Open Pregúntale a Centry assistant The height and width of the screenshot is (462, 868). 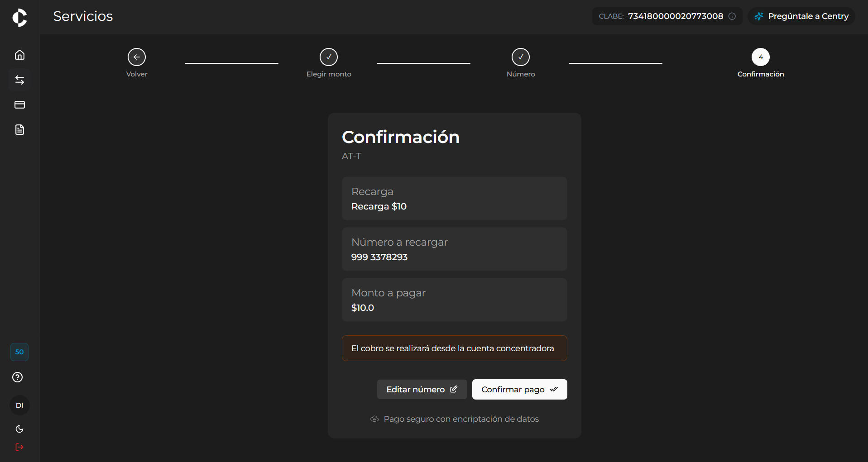(801, 16)
